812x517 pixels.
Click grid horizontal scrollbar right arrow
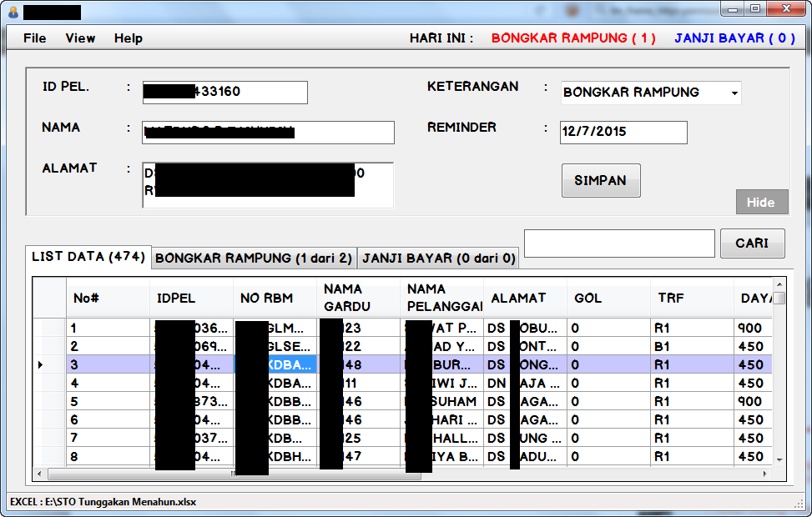pyautogui.click(x=765, y=474)
